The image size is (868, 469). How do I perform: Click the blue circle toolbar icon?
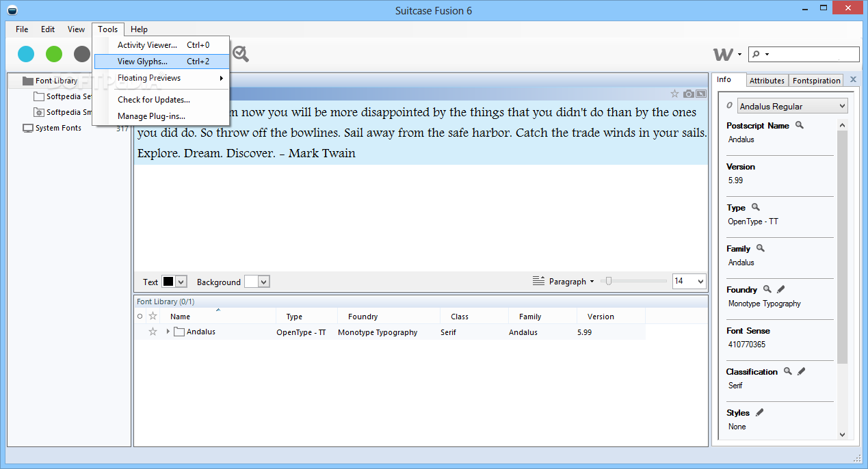click(26, 54)
